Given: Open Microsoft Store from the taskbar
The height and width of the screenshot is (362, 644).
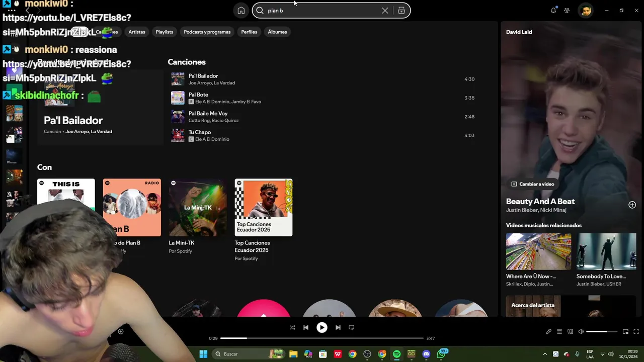Looking at the screenshot, I should tap(323, 354).
